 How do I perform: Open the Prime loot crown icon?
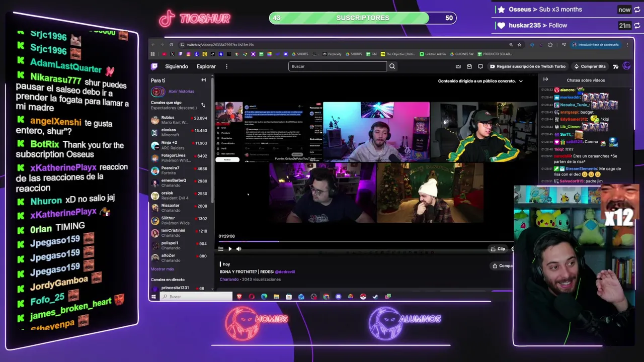[x=458, y=66]
